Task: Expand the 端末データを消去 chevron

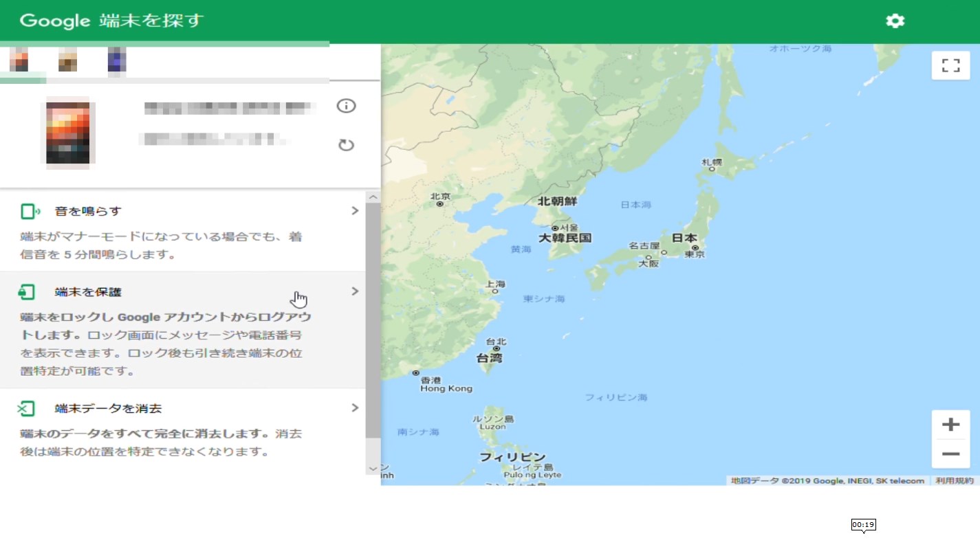Action: point(355,408)
